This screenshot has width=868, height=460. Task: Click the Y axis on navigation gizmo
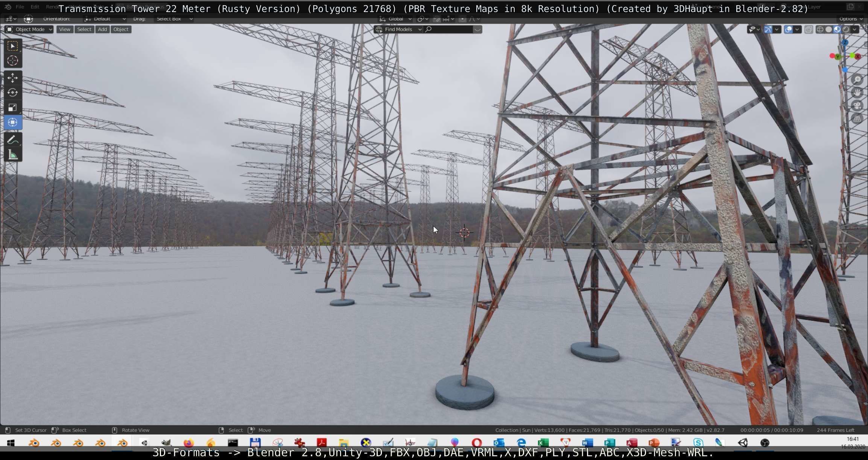pyautogui.click(x=838, y=57)
